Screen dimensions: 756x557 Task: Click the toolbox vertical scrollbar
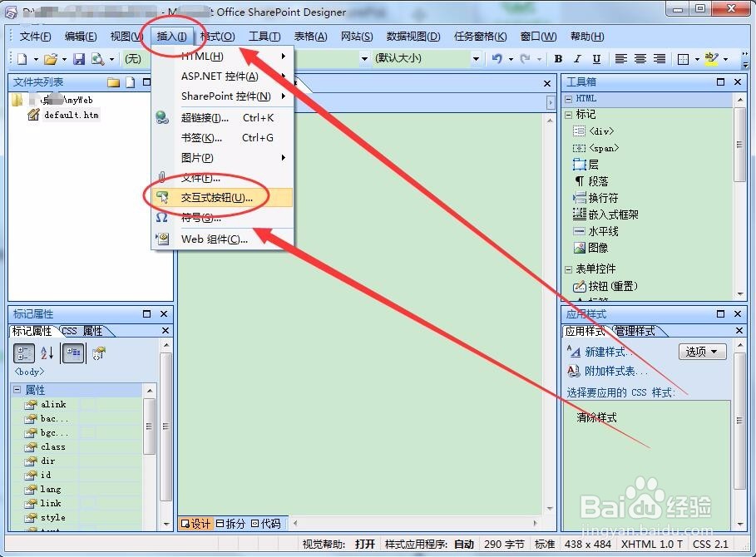(740, 145)
